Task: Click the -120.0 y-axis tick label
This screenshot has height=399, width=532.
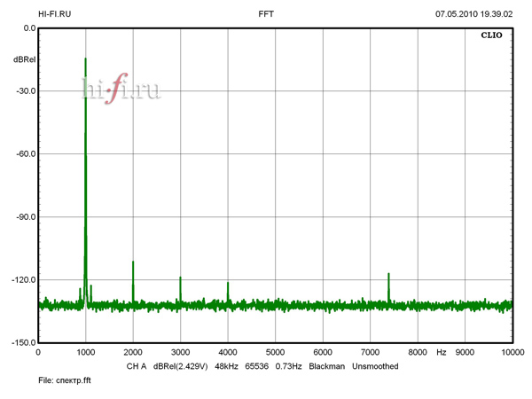Action: point(22,280)
